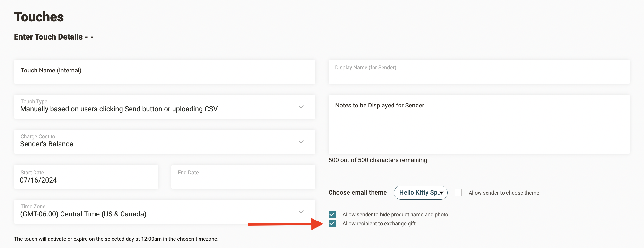Click the note about touch activating at 12:00am
The image size is (644, 248).
(x=116, y=239)
